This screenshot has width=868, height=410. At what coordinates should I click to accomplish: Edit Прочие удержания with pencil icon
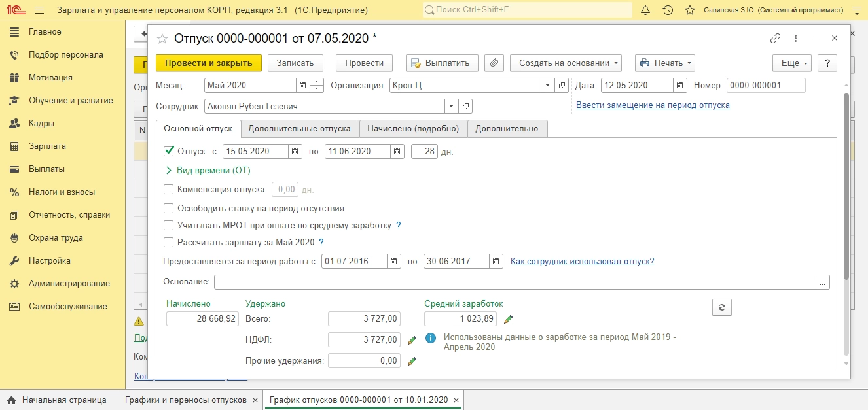click(412, 361)
